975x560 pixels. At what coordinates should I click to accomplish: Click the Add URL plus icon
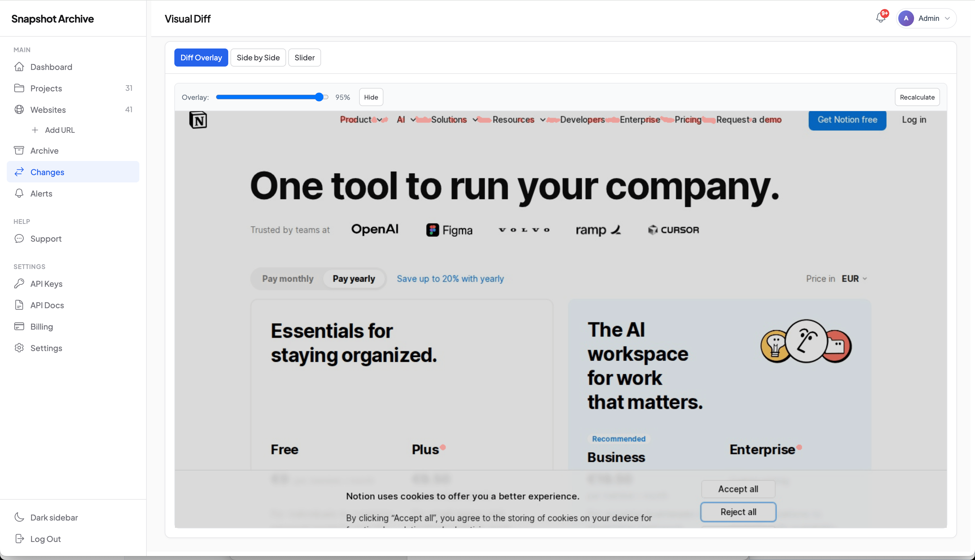(x=35, y=130)
